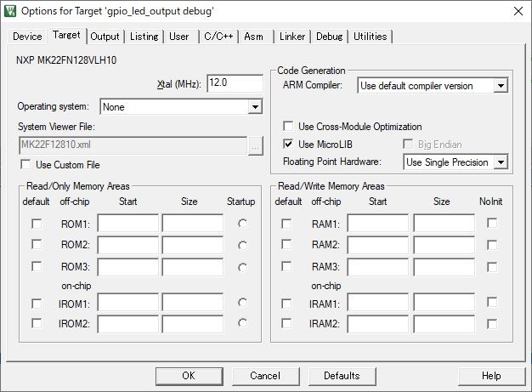
Task: Go to the Utilities tab
Action: tap(371, 37)
